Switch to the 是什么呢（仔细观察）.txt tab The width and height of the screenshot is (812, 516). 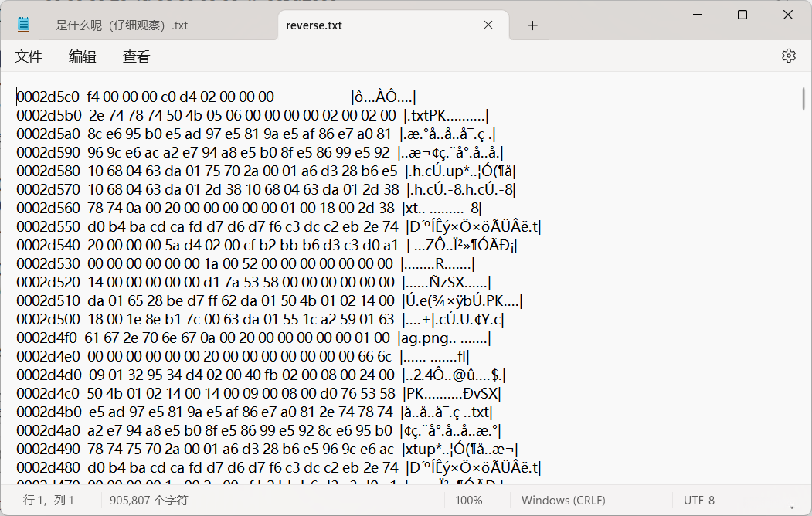(122, 25)
